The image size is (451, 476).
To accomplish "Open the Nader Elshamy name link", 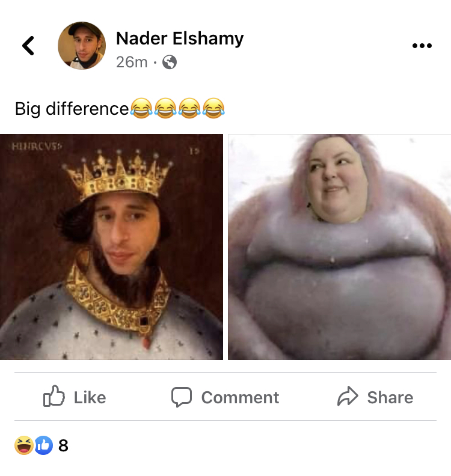I will click(180, 38).
